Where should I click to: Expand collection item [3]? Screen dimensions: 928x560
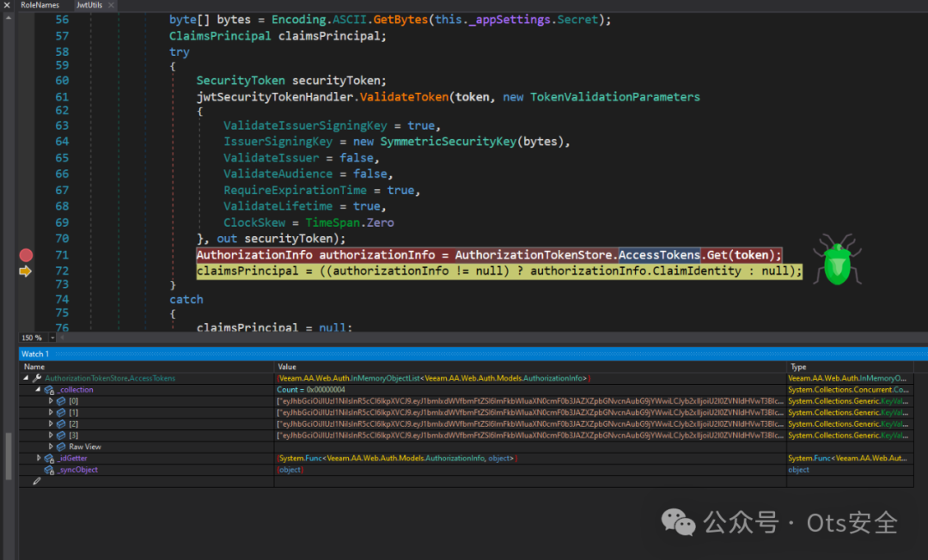(51, 435)
